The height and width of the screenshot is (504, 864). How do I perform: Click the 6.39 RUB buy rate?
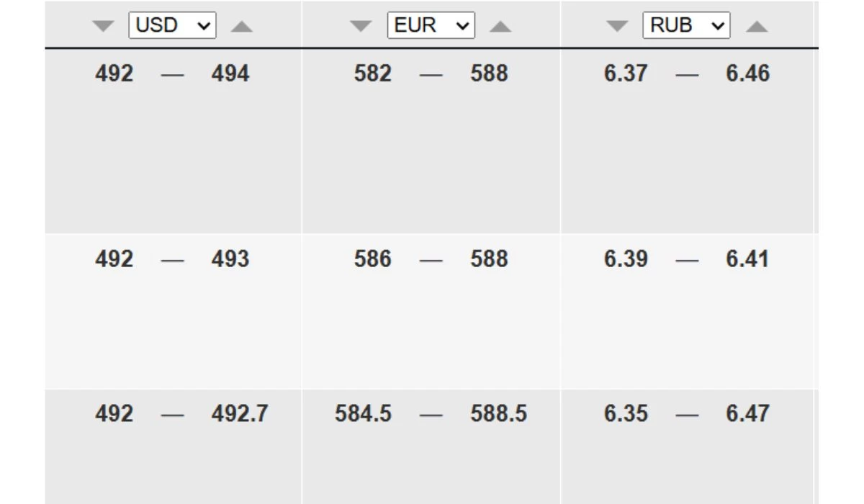(x=626, y=259)
